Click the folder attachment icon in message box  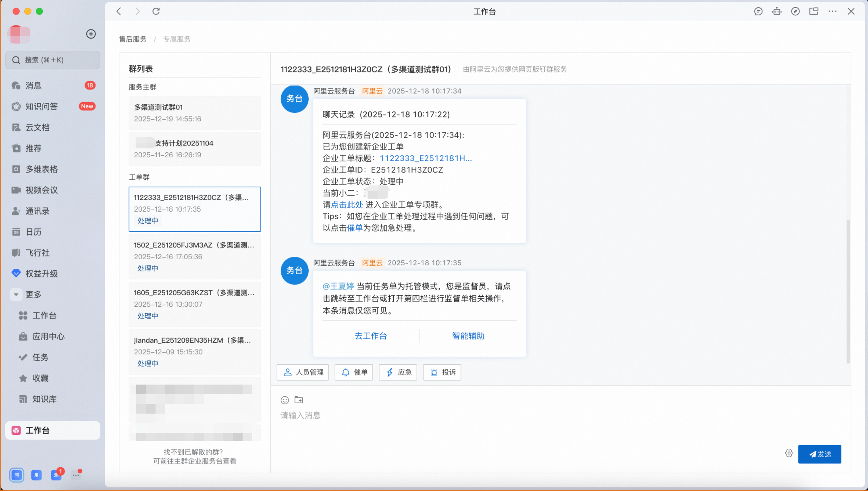click(x=299, y=400)
